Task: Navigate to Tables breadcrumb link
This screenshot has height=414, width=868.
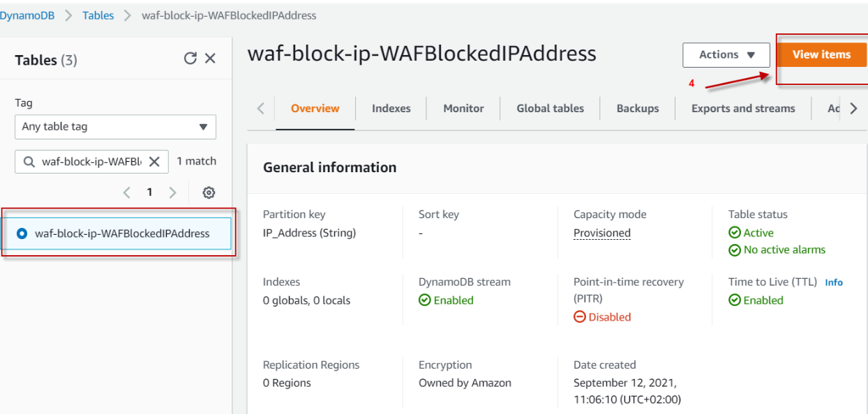Action: pos(98,15)
